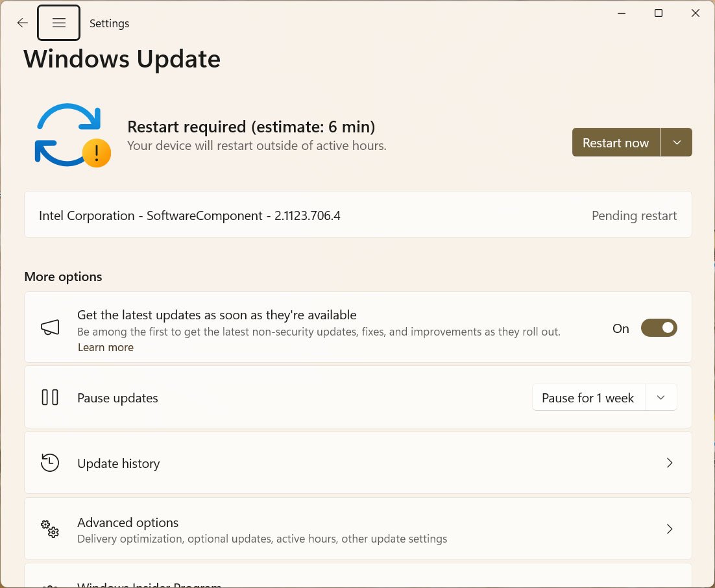Click the Windows Update sync status icon
715x588 pixels.
click(73, 135)
